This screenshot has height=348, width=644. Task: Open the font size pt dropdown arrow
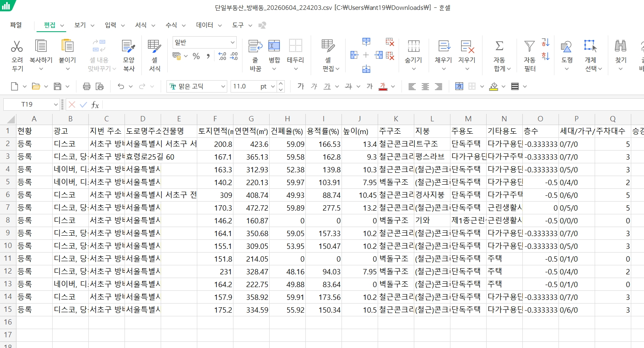coord(273,86)
